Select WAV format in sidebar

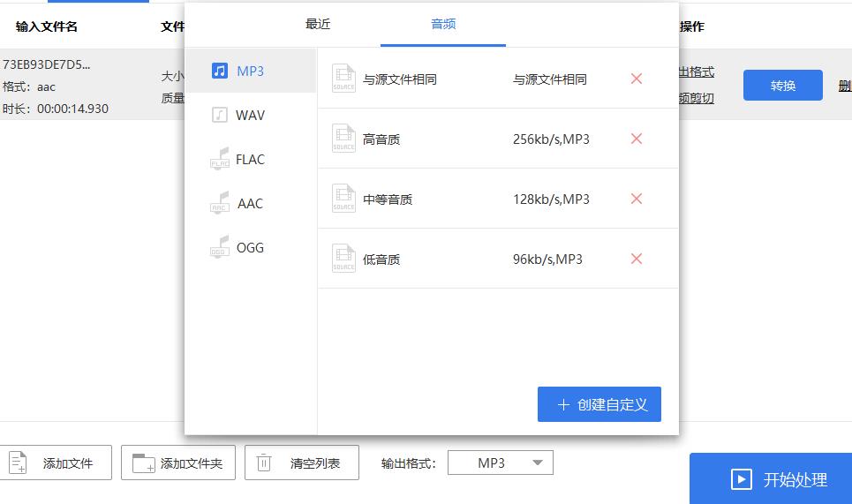tap(251, 115)
